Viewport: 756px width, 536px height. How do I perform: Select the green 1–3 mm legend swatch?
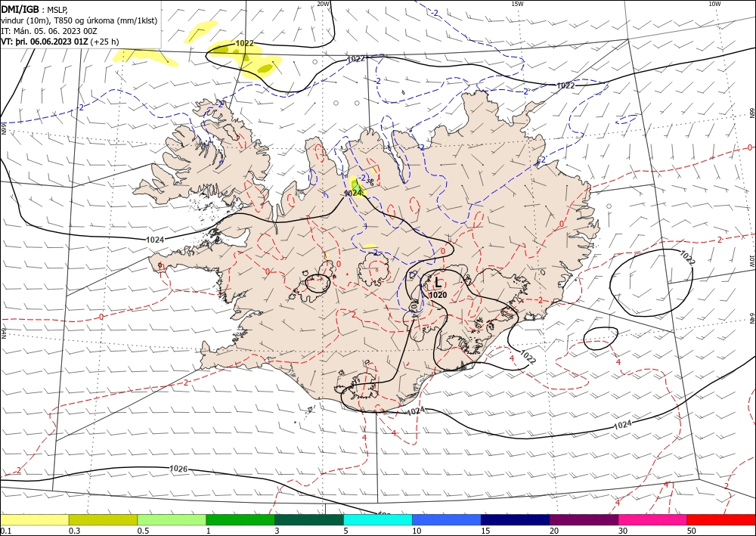click(240, 519)
